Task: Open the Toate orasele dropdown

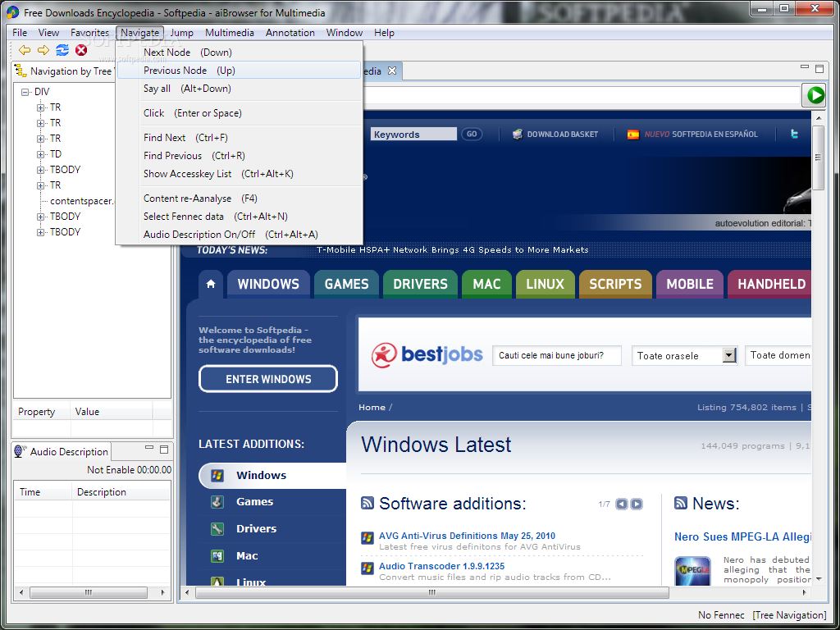Action: 729,356
